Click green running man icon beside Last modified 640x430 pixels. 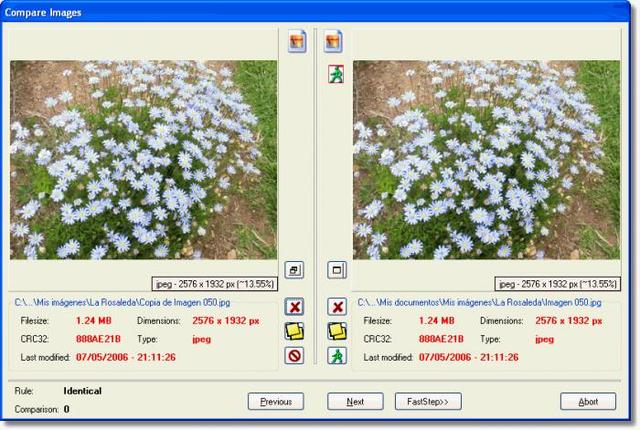pos(337,356)
